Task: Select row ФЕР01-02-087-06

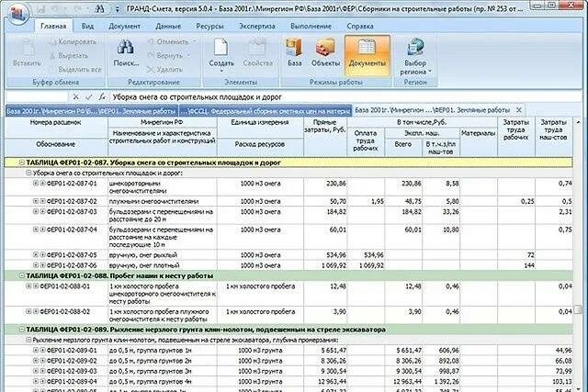Action: [288, 265]
